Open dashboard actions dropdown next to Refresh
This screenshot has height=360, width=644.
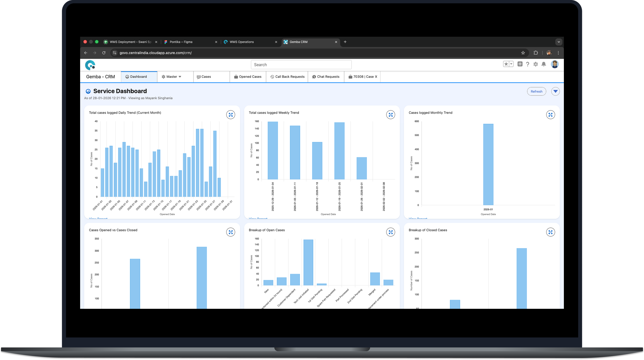tap(555, 91)
